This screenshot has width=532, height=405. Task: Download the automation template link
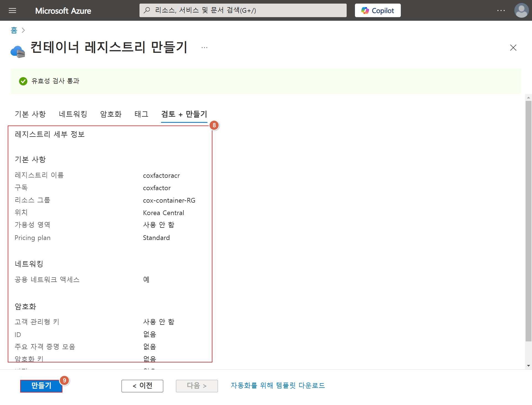[x=278, y=385]
